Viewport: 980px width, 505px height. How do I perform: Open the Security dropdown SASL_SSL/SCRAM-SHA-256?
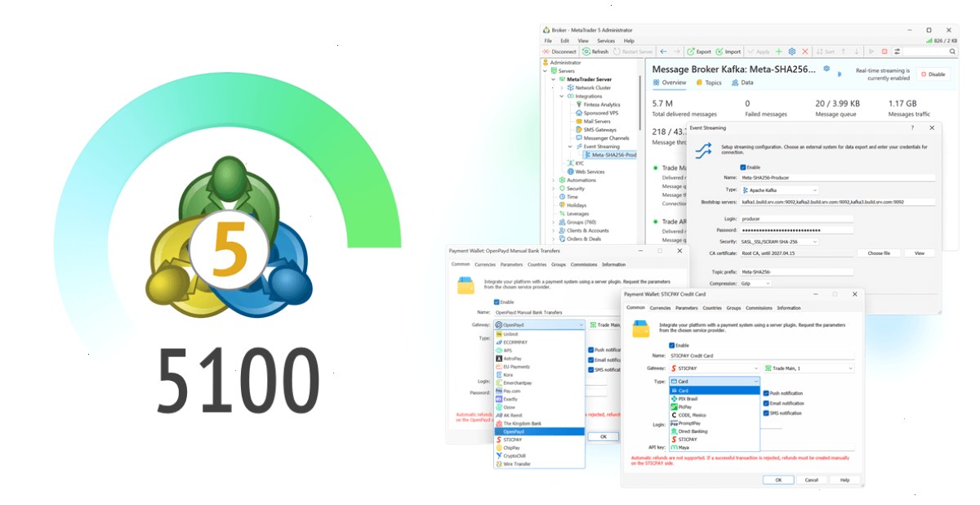pyautogui.click(x=779, y=242)
